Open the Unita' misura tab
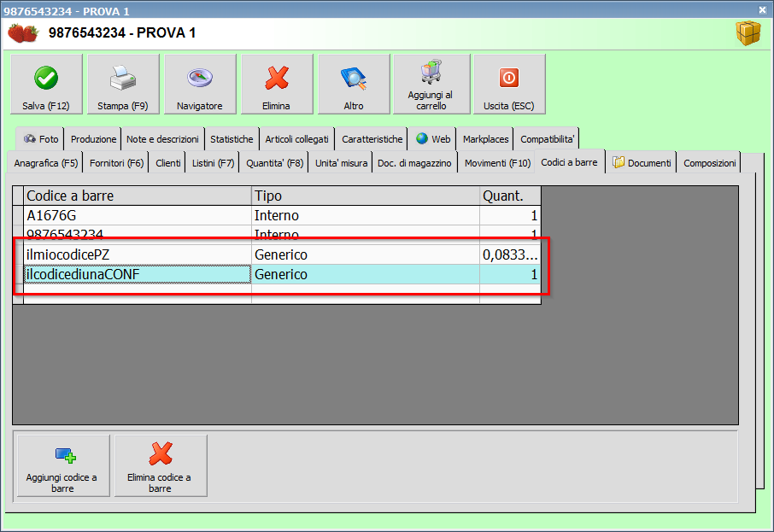The width and height of the screenshot is (774, 532). tap(341, 163)
